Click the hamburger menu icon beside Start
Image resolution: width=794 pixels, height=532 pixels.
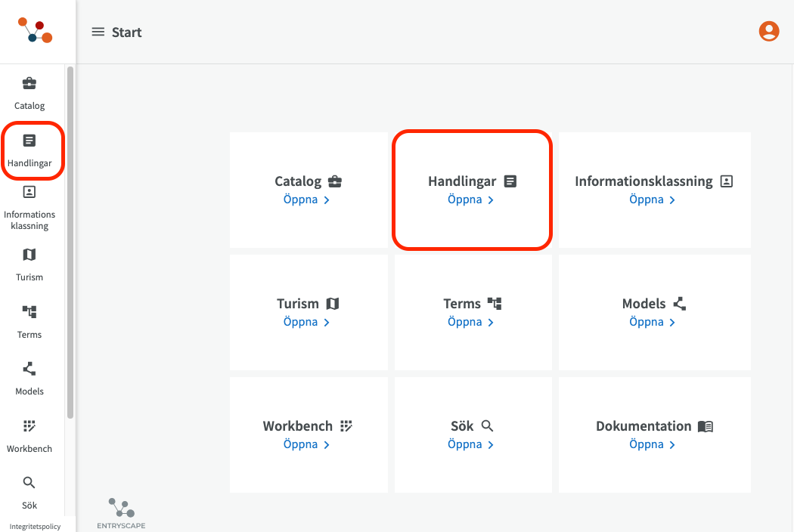(x=98, y=32)
